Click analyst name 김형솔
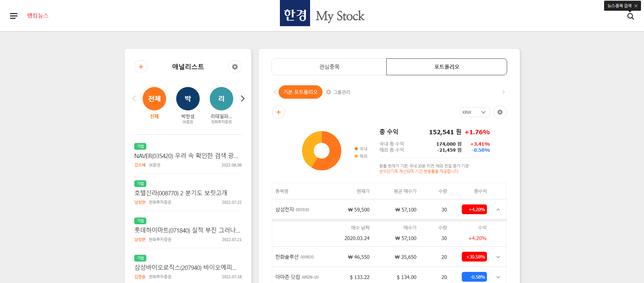644x283 pixels. pyautogui.click(x=140, y=277)
